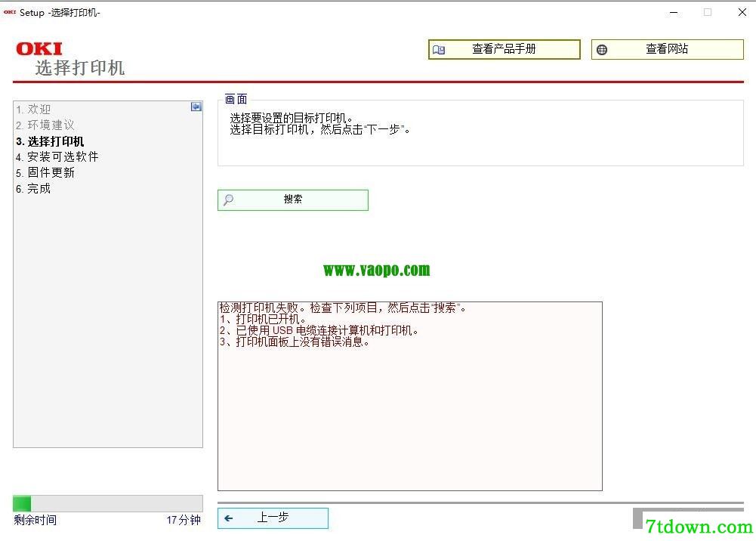This screenshot has height=541, width=756.
Task: Minimize the Setup window
Action: click(x=674, y=13)
